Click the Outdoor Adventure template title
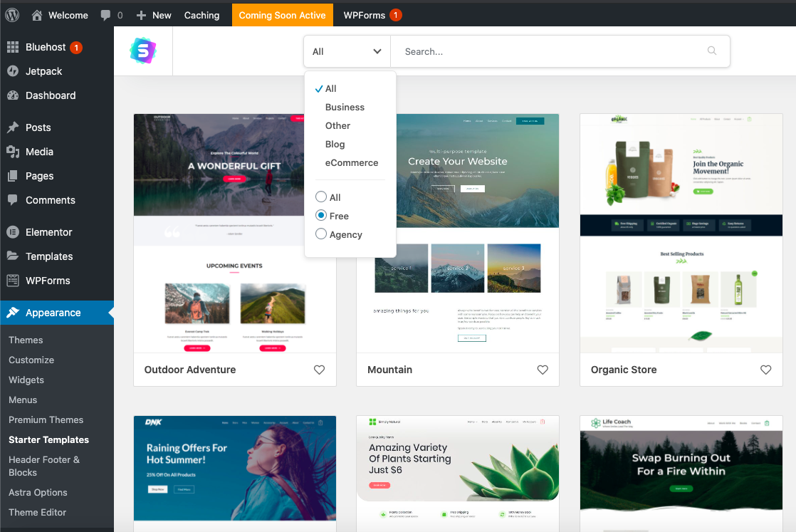 pyautogui.click(x=190, y=370)
